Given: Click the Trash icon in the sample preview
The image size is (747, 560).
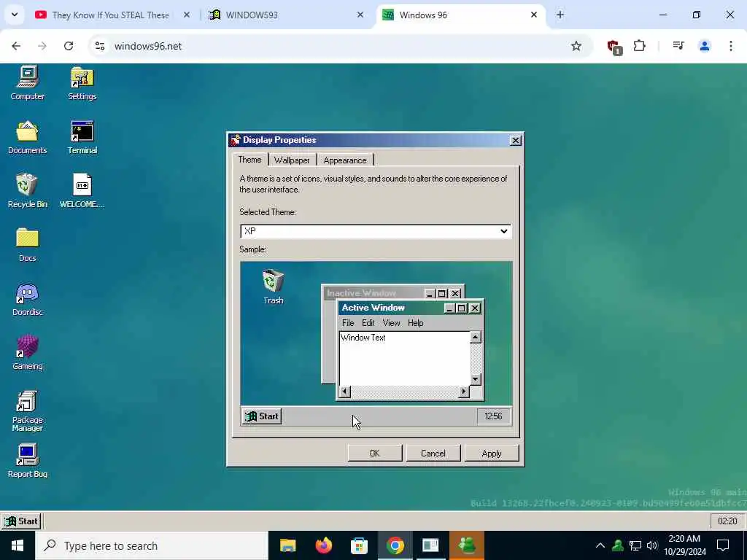Looking at the screenshot, I should pos(274,287).
